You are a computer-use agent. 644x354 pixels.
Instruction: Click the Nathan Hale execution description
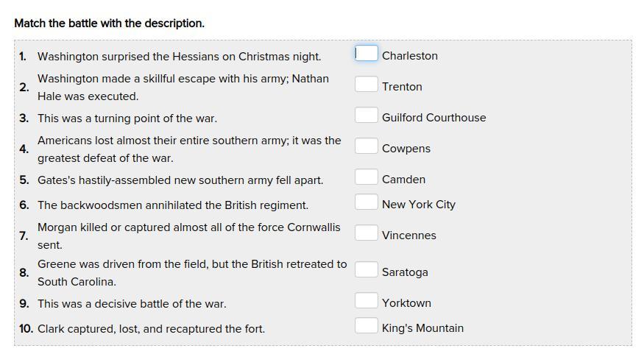point(183,88)
